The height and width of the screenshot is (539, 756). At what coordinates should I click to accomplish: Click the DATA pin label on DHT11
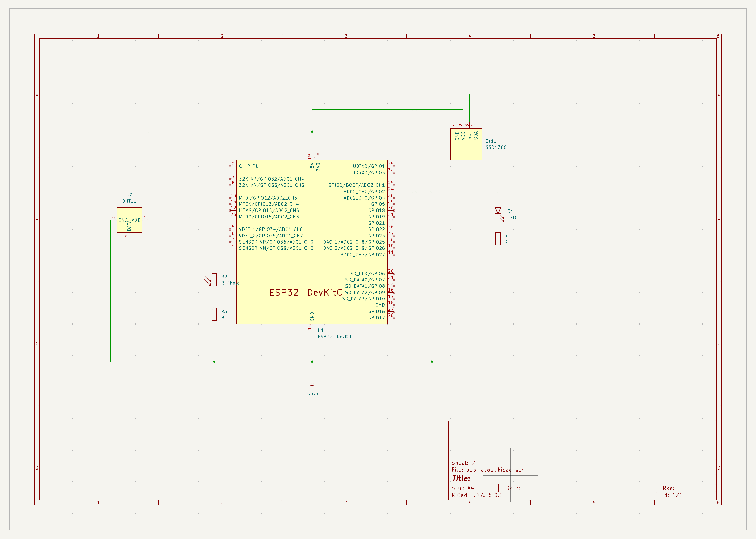[x=129, y=225]
